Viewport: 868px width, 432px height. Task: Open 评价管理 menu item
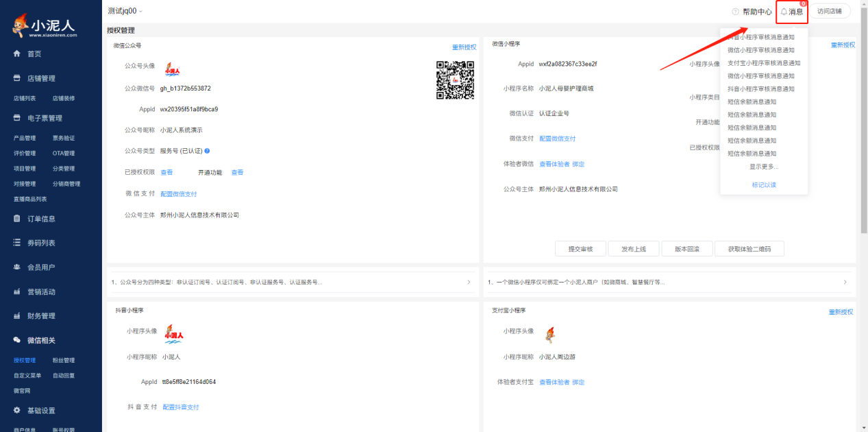pyautogui.click(x=25, y=153)
